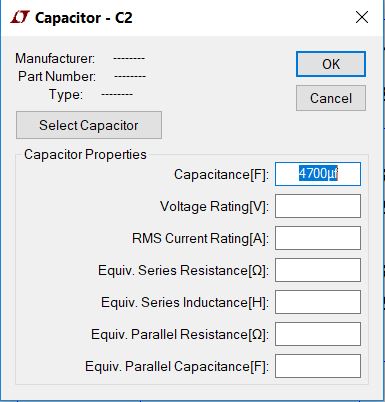Click the Part Number label
Image resolution: width=385 pixels, height=402 pixels.
57,76
